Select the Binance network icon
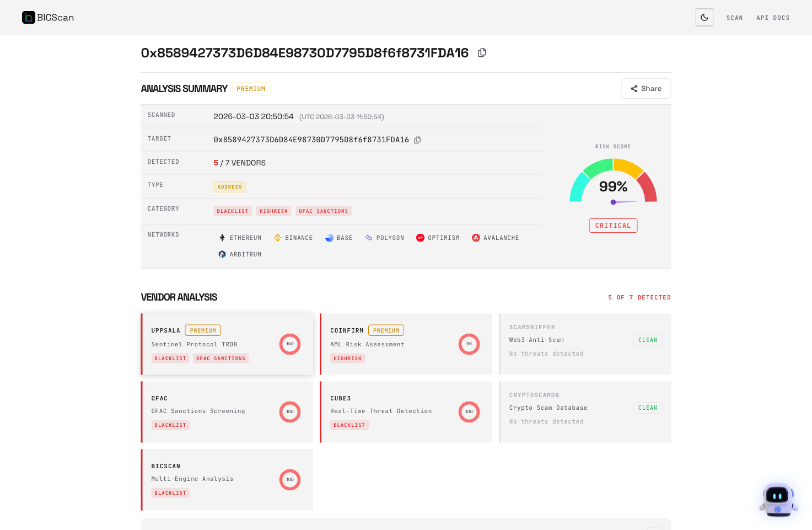 pos(277,237)
